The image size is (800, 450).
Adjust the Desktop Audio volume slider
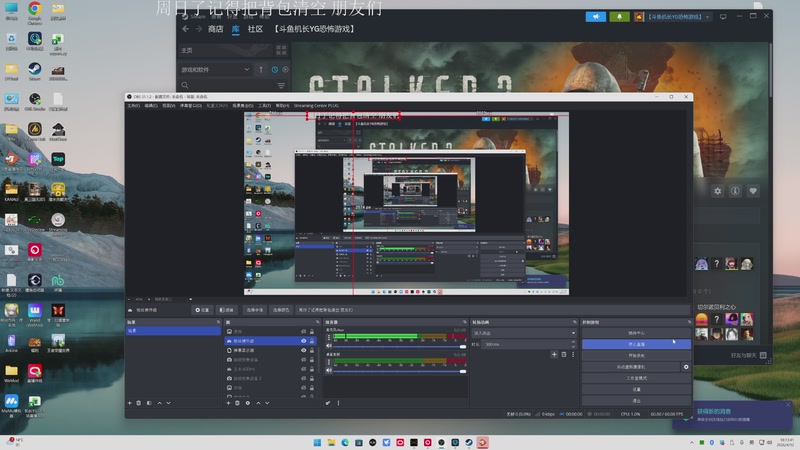[x=399, y=371]
